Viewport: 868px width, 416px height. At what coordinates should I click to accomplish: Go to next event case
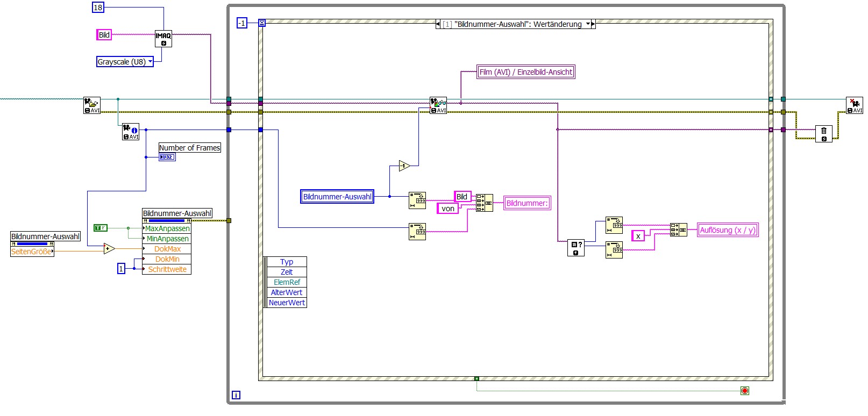pyautogui.click(x=593, y=24)
